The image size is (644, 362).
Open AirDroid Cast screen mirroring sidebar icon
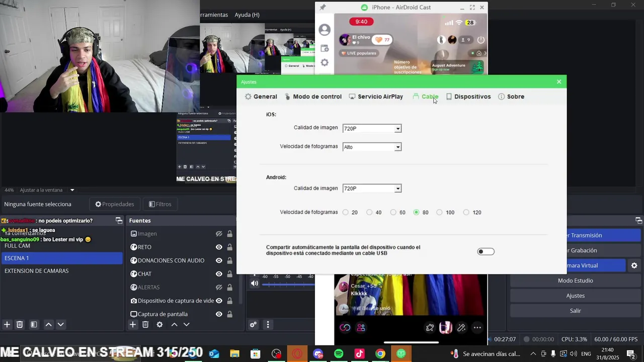tap(325, 49)
